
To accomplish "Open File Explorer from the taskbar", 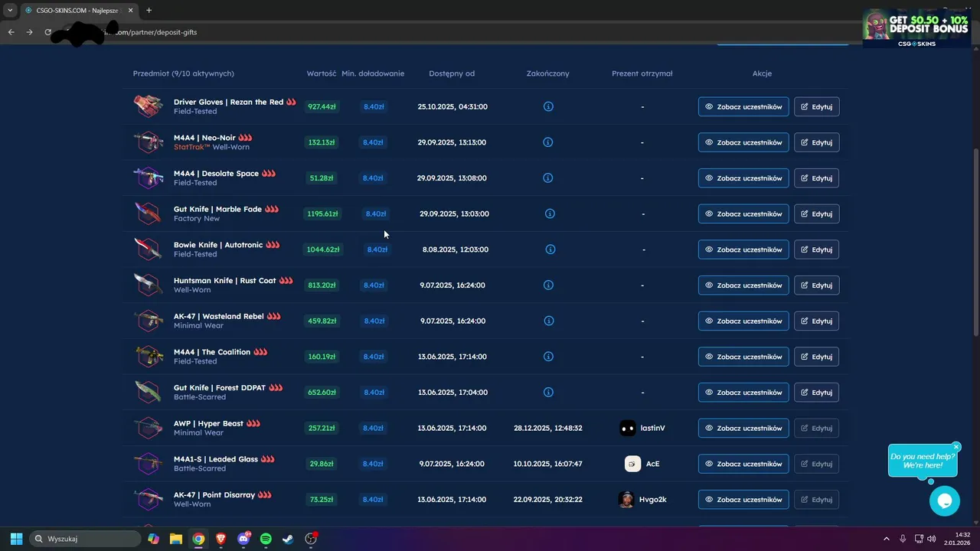I will click(x=176, y=539).
